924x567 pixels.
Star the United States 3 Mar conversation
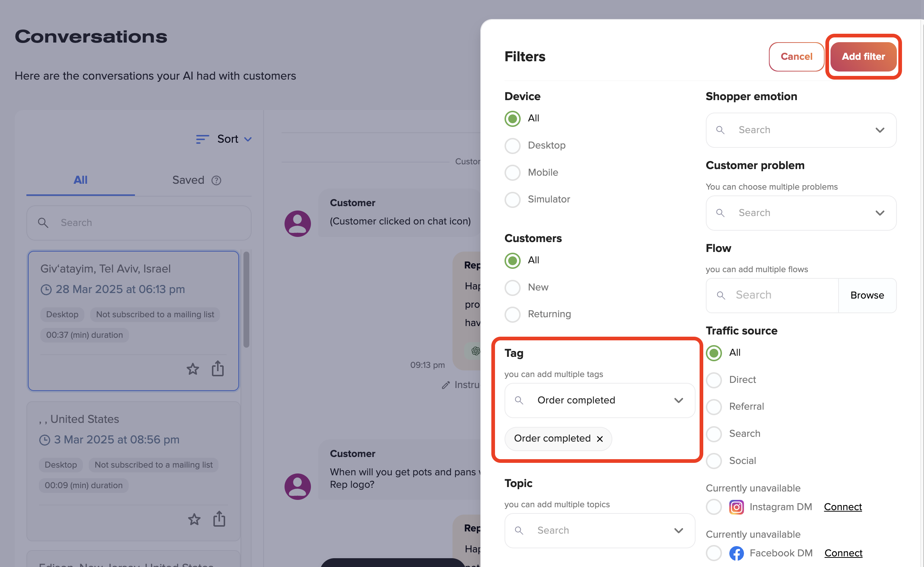194,519
